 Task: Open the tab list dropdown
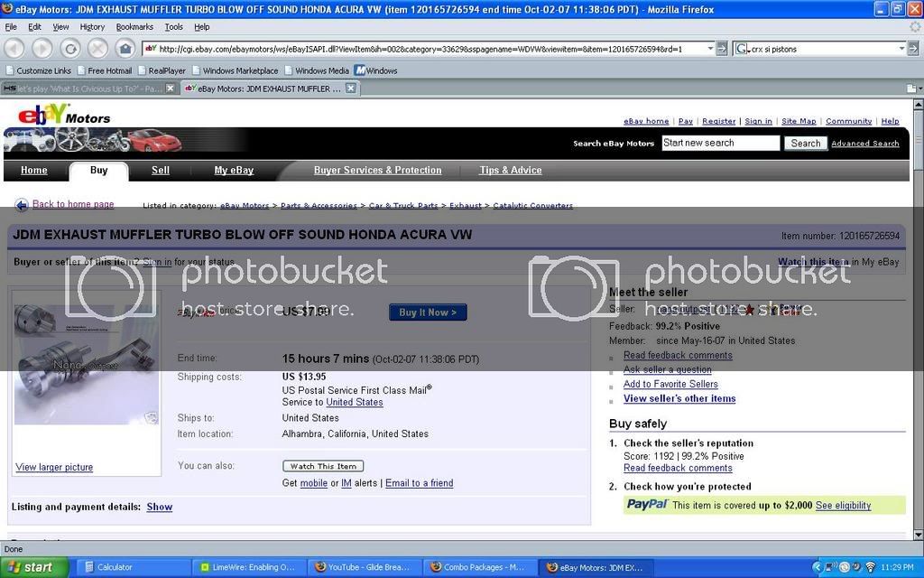click(x=911, y=89)
